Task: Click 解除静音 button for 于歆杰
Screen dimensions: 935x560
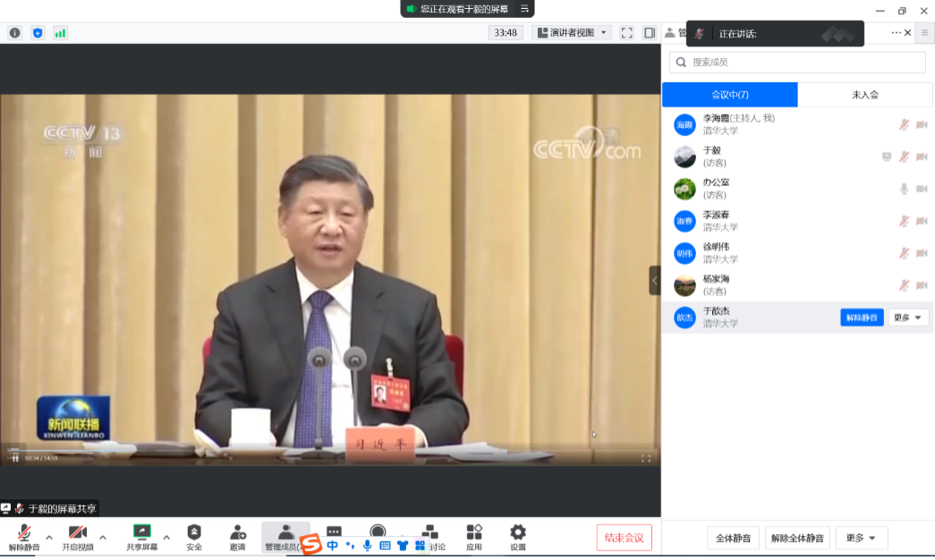Action: tap(862, 318)
